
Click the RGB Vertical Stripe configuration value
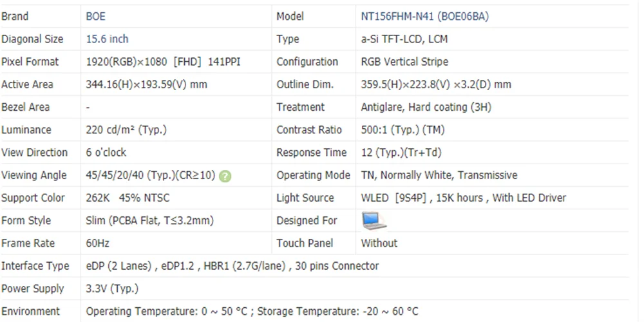(404, 62)
